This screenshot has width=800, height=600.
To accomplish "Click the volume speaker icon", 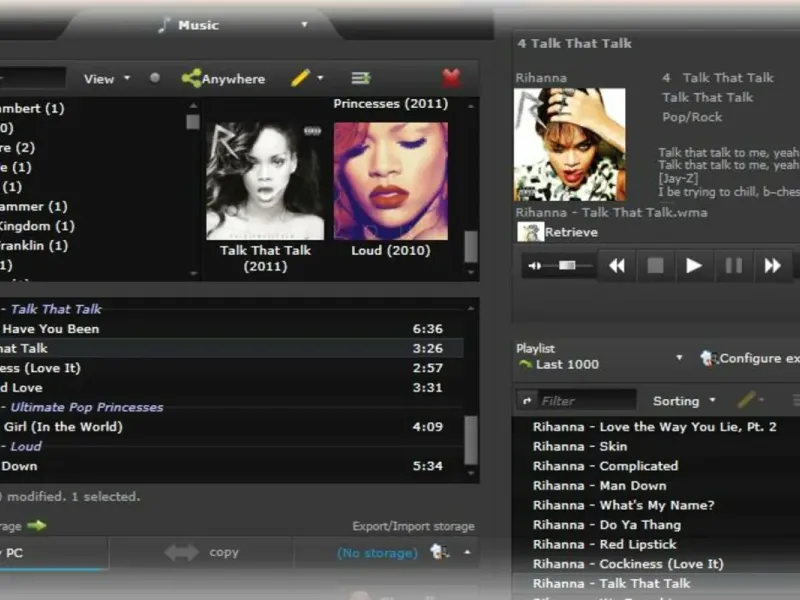I will 534,266.
